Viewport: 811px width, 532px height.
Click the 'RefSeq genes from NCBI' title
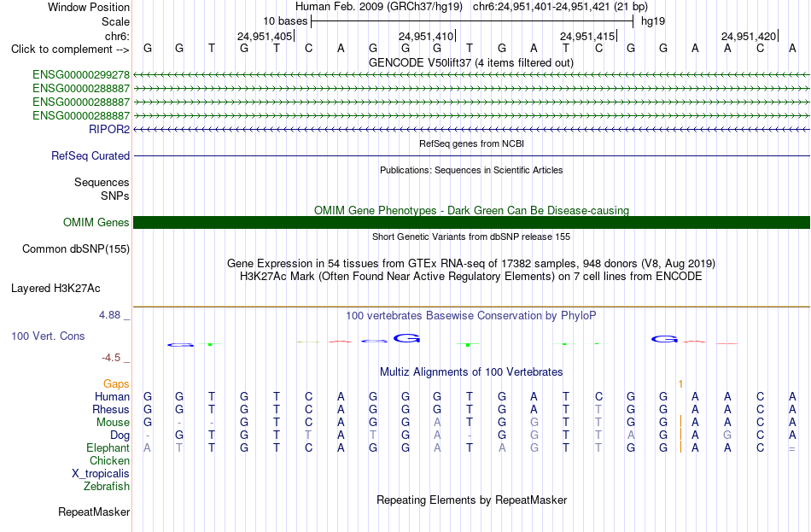pyautogui.click(x=471, y=143)
